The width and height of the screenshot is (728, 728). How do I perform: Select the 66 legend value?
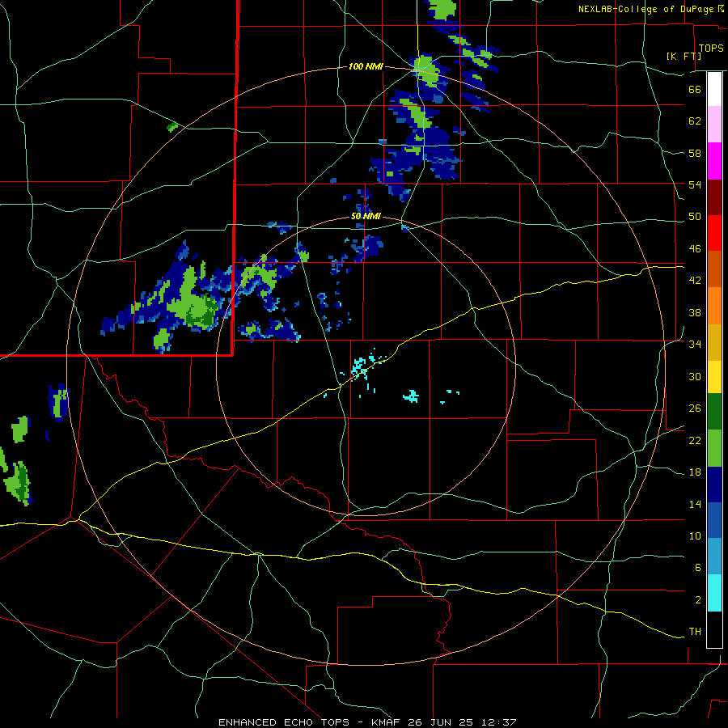click(x=695, y=89)
